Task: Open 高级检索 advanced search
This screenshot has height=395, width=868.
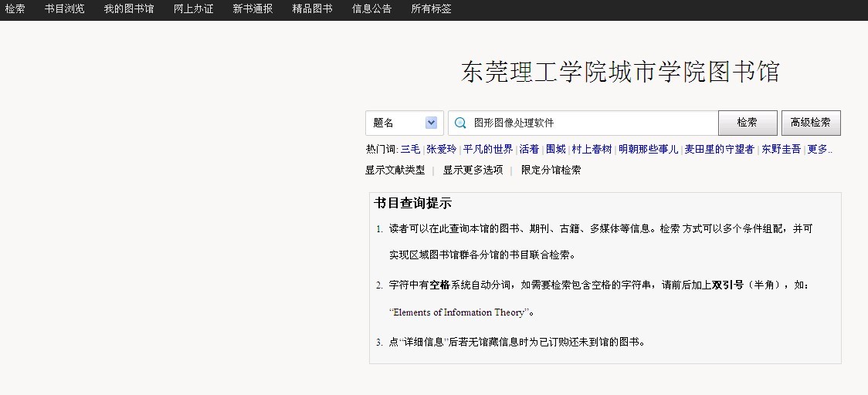Action: tap(811, 123)
